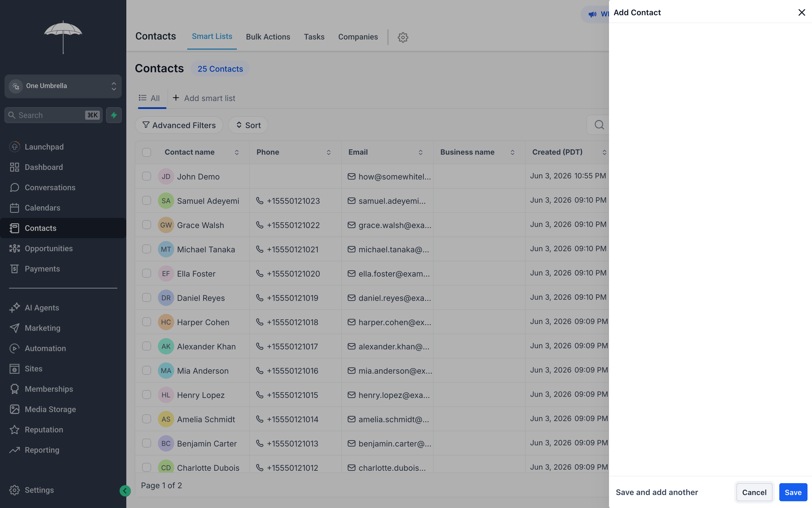Select Harper Cohen's row checkbox
Screen dimensions: 812x508
pyautogui.click(x=147, y=321)
